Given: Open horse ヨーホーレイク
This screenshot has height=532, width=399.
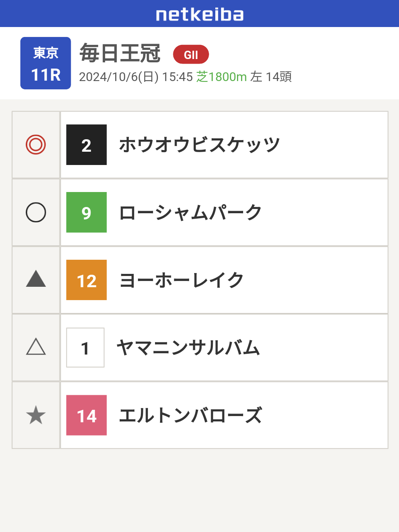Looking at the screenshot, I should [x=181, y=280].
